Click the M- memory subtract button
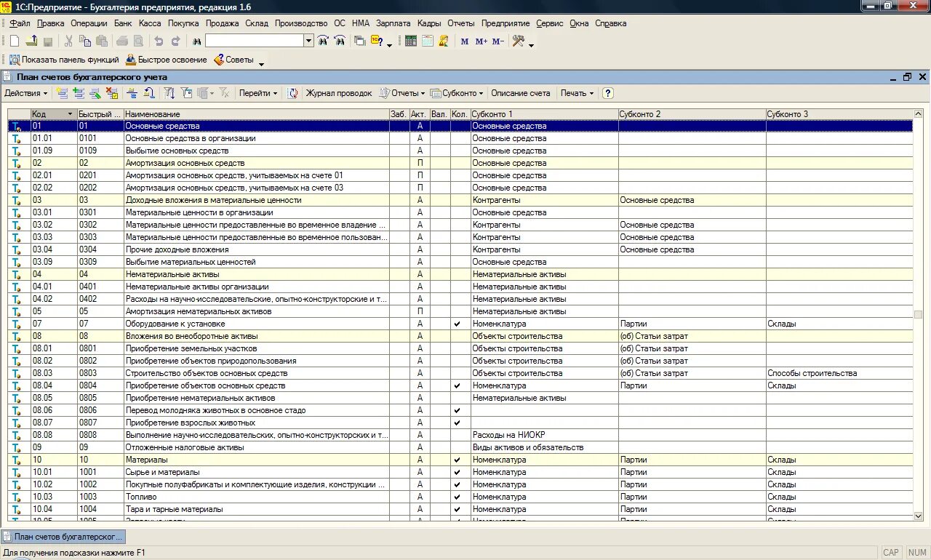The height and width of the screenshot is (560, 931). [498, 41]
